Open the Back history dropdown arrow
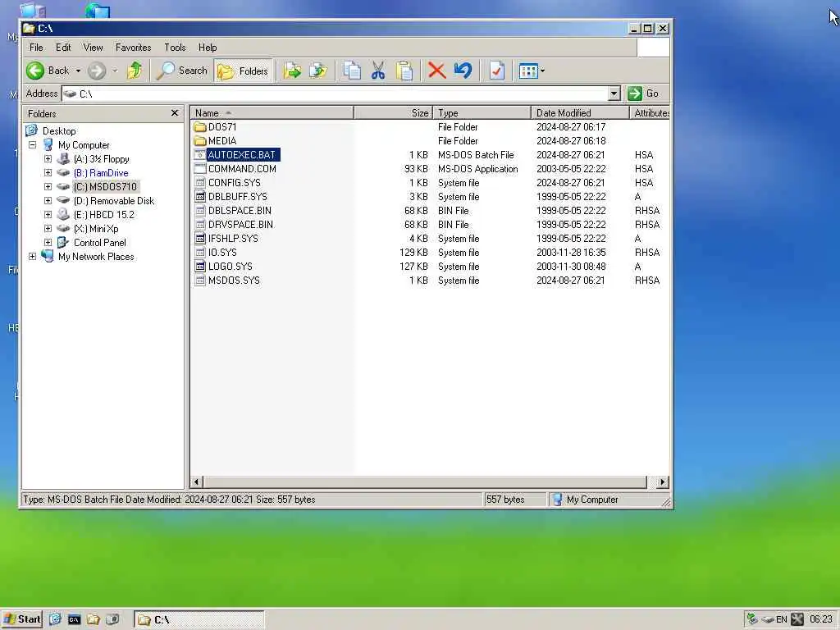 pyautogui.click(x=78, y=71)
